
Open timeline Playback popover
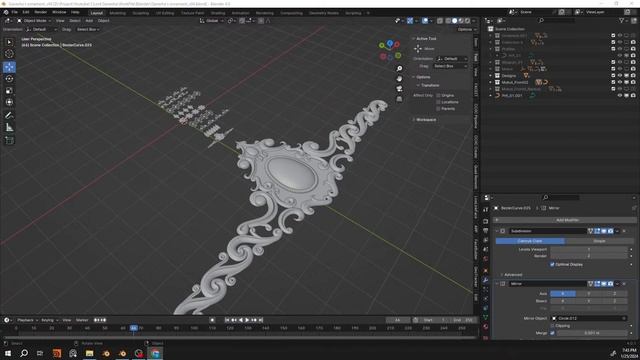pyautogui.click(x=27, y=320)
